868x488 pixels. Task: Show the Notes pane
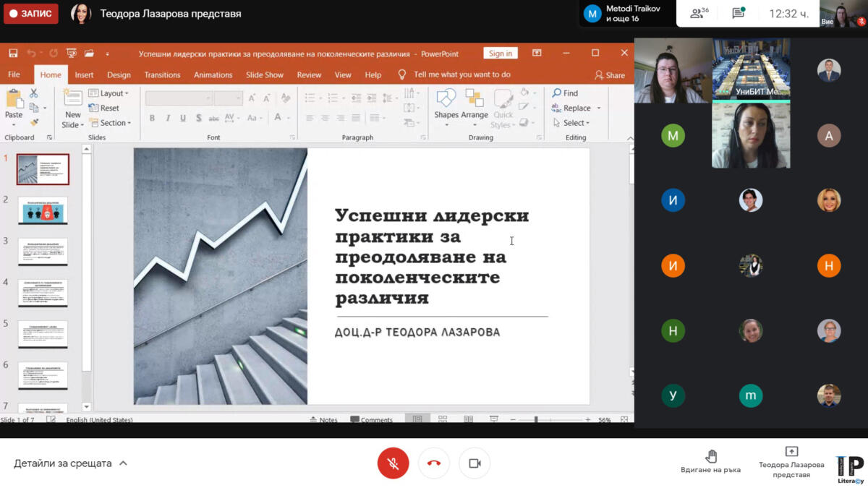323,419
